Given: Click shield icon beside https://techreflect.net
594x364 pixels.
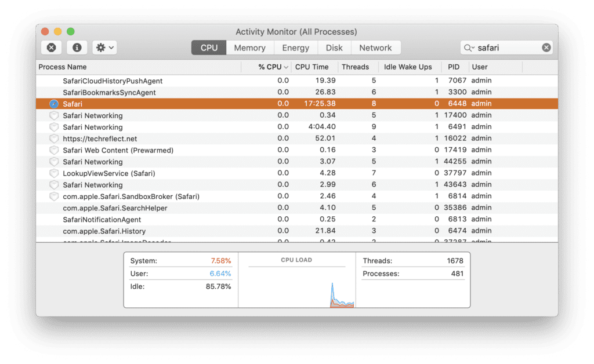Looking at the screenshot, I should pos(54,139).
